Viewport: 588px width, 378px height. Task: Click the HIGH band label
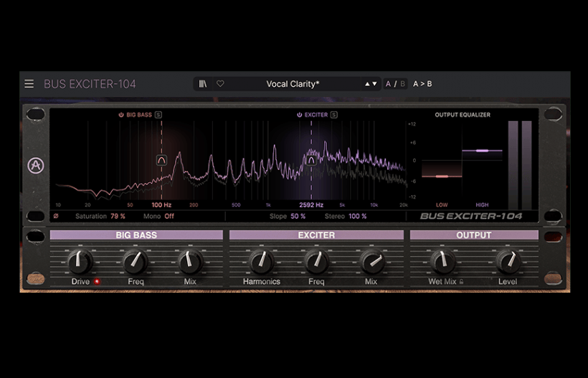pos(483,204)
